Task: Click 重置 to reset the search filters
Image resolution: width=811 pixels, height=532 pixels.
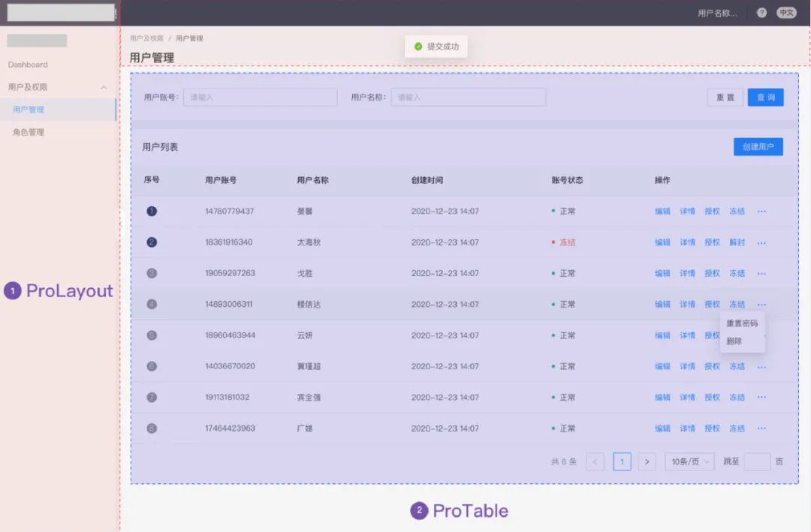Action: (x=724, y=97)
